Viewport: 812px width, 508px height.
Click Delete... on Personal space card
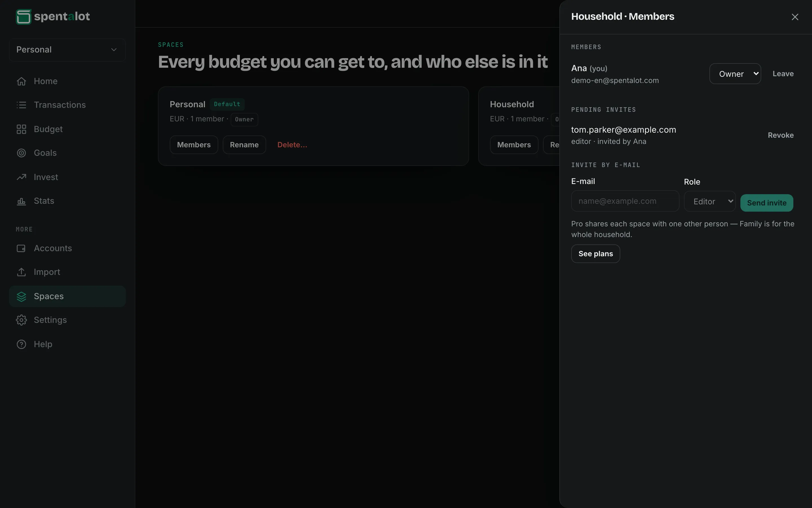coord(292,145)
